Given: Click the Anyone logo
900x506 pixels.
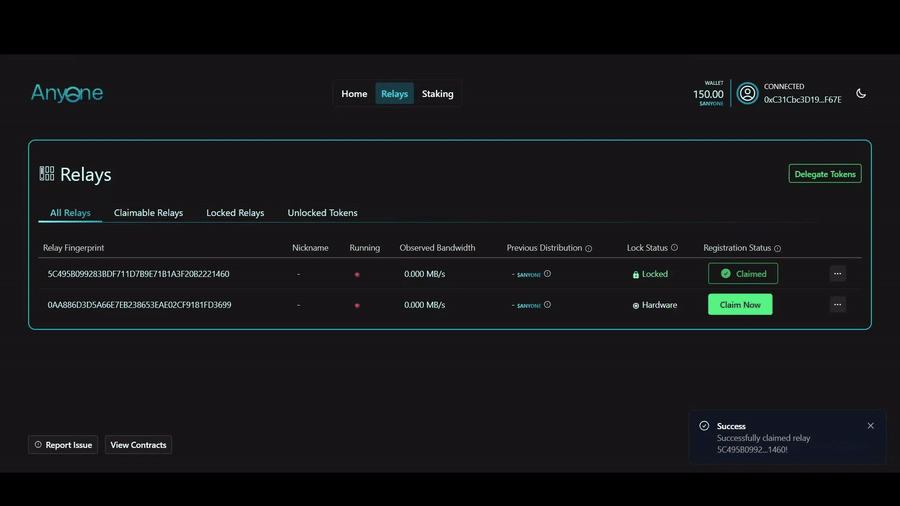Looking at the screenshot, I should point(67,94).
